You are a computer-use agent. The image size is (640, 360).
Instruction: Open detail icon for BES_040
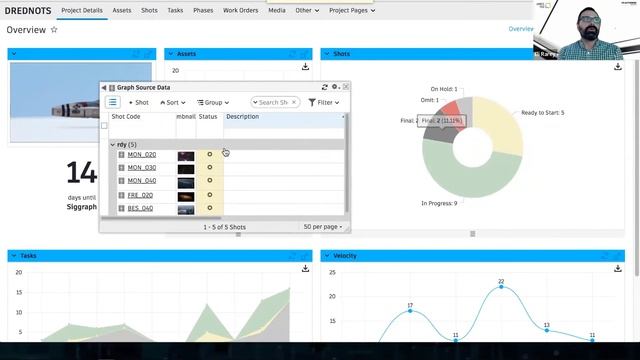point(121,208)
